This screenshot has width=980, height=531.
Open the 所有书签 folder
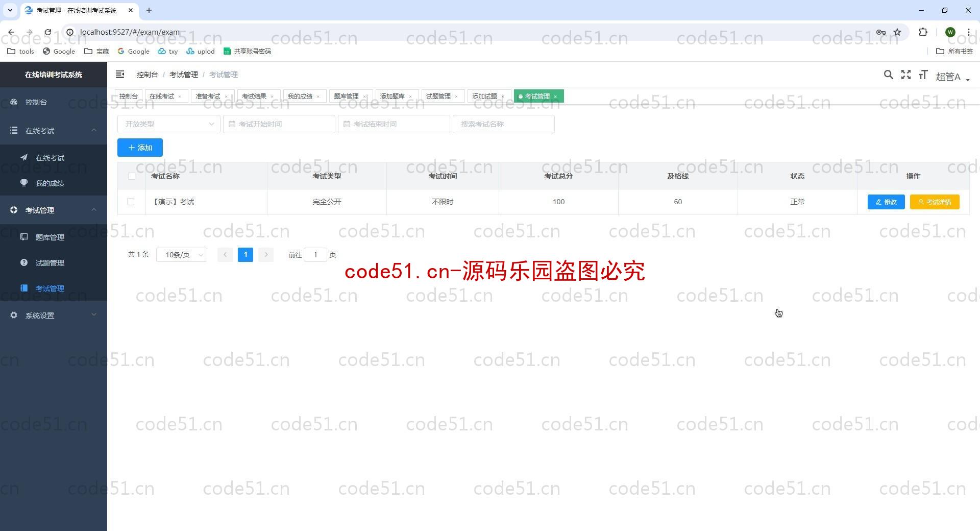coord(954,51)
